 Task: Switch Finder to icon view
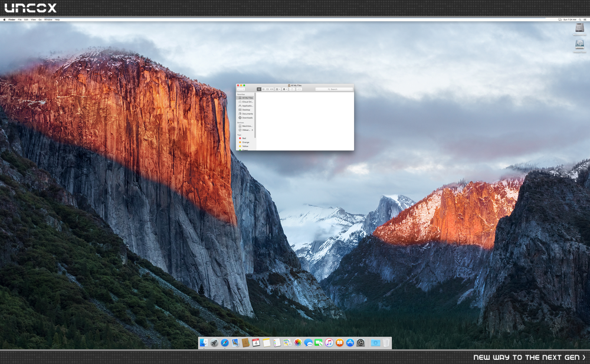coord(259,89)
